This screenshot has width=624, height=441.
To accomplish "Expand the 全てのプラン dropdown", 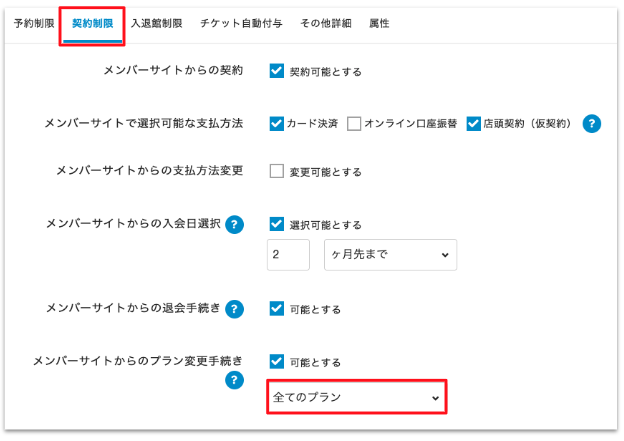I will tap(356, 398).
